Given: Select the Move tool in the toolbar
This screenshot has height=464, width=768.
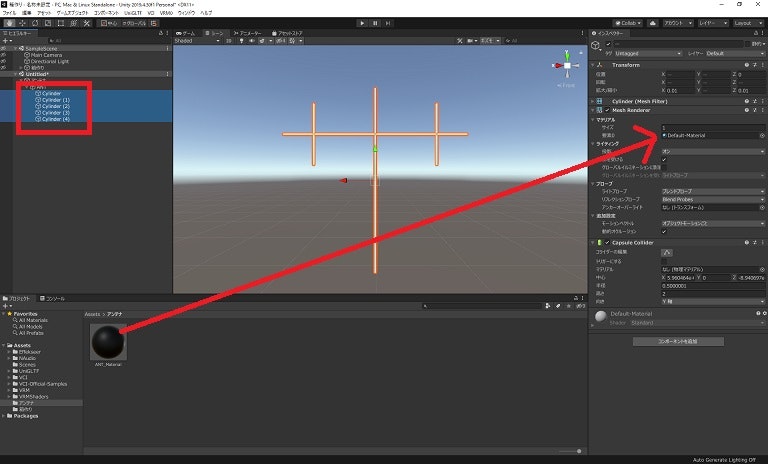Looking at the screenshot, I should (22, 23).
